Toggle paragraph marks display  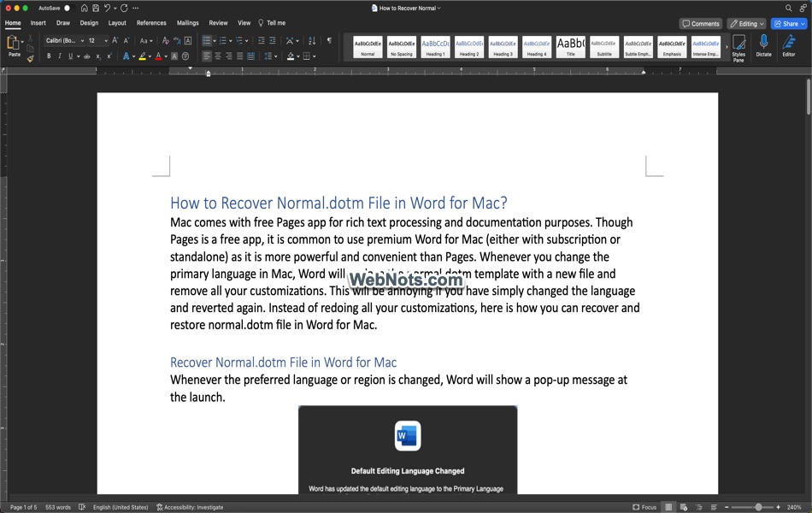point(329,40)
